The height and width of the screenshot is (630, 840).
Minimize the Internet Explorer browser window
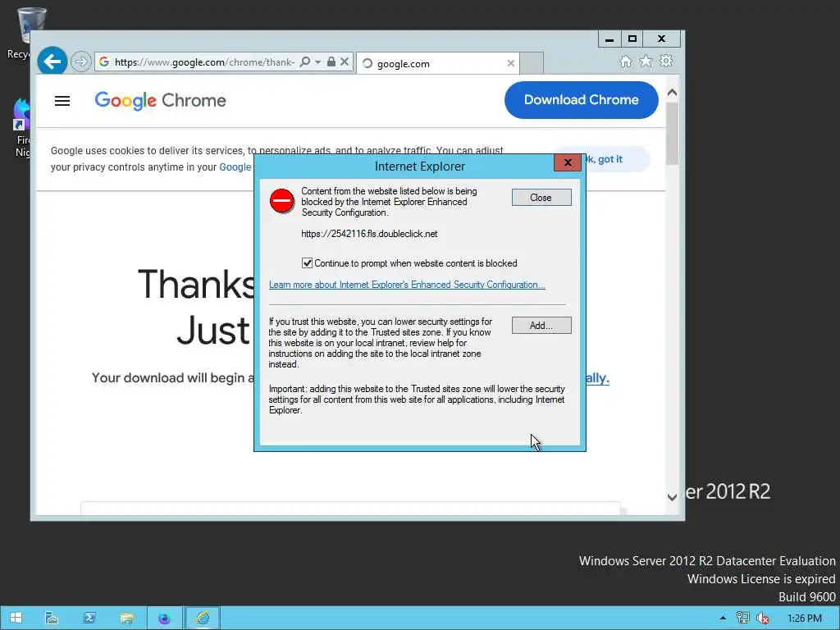point(609,39)
